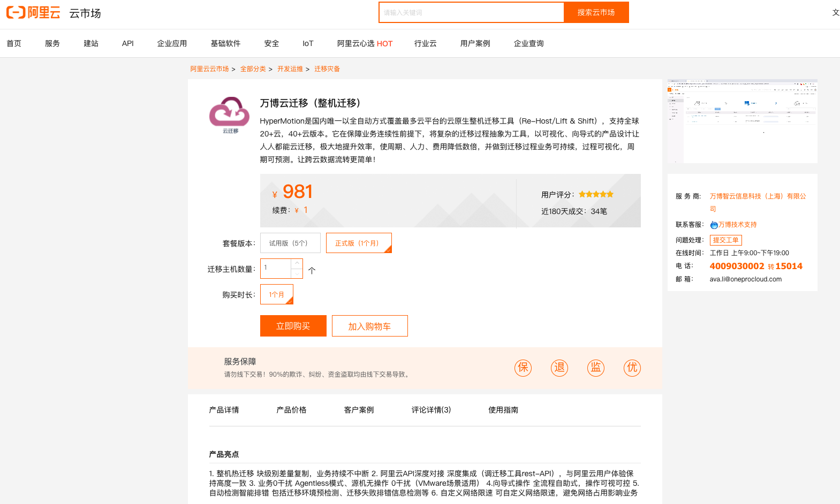
Task: Switch to the 评论详情(3) tab
Action: pos(432,410)
